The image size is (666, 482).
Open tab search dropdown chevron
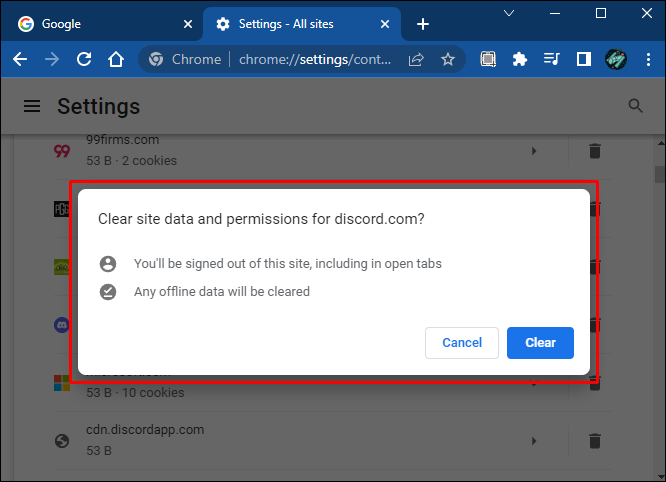coord(509,13)
